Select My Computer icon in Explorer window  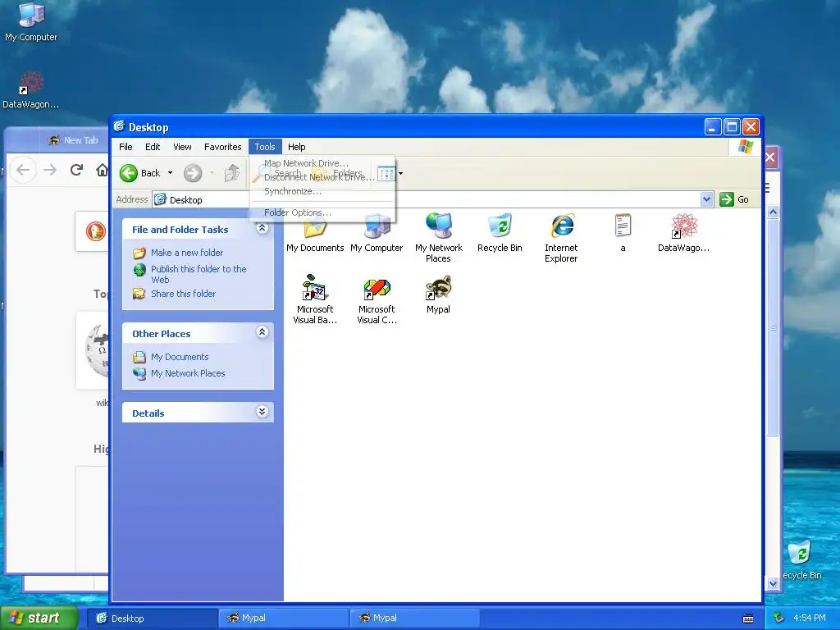(x=377, y=233)
